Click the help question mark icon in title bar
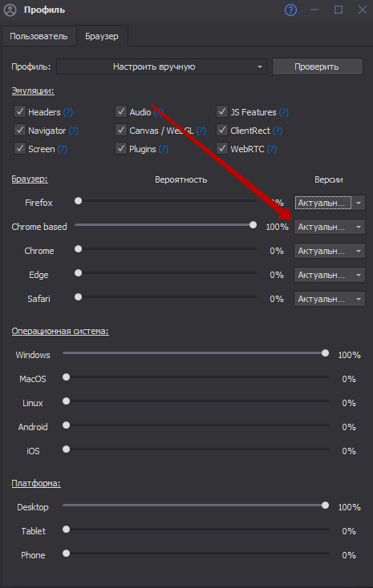 point(290,10)
